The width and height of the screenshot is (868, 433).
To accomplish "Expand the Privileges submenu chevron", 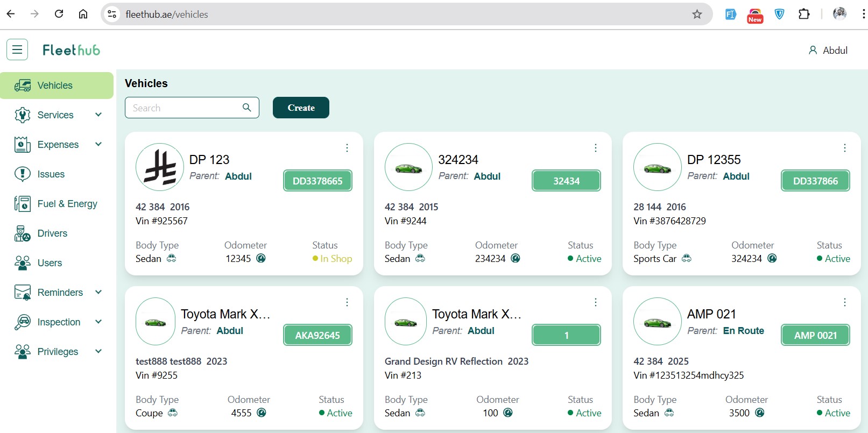I will coord(98,351).
